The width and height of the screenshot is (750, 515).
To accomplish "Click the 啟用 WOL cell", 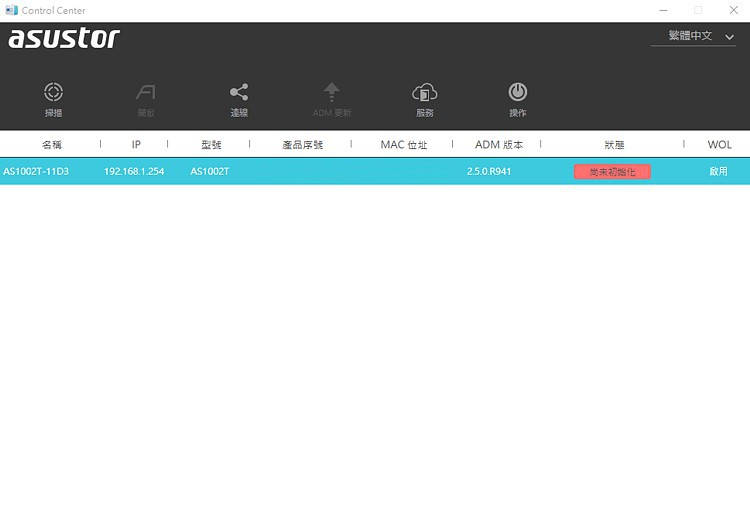I will [x=718, y=171].
